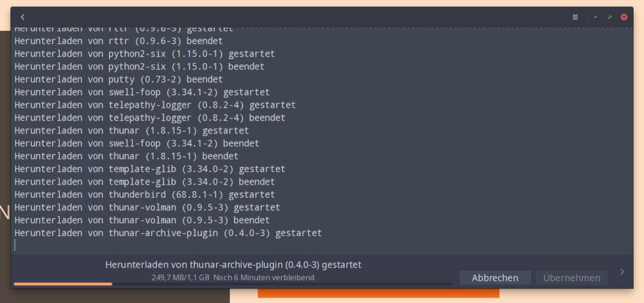The height and width of the screenshot is (303, 644).
Task: Click the thunar-archive-plugin gestartet log entry
Action: [168, 233]
